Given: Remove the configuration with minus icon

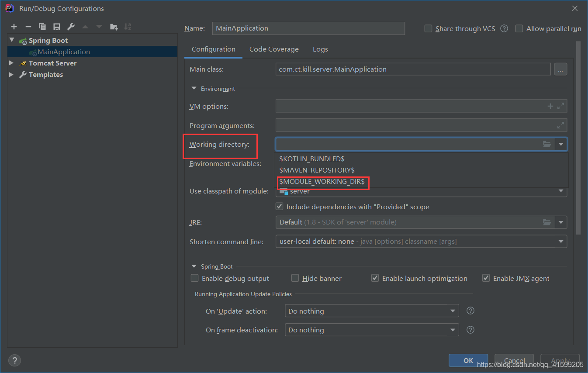Looking at the screenshot, I should 28,27.
